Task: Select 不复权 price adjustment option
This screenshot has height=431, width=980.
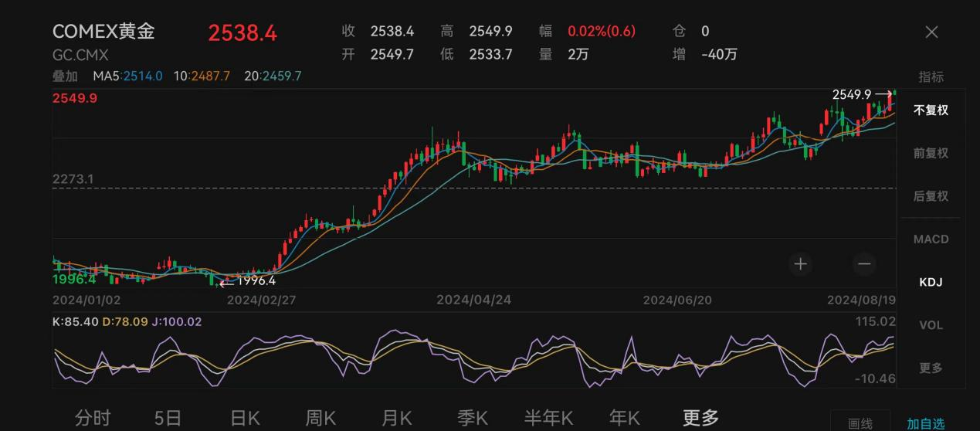Action: (931, 110)
